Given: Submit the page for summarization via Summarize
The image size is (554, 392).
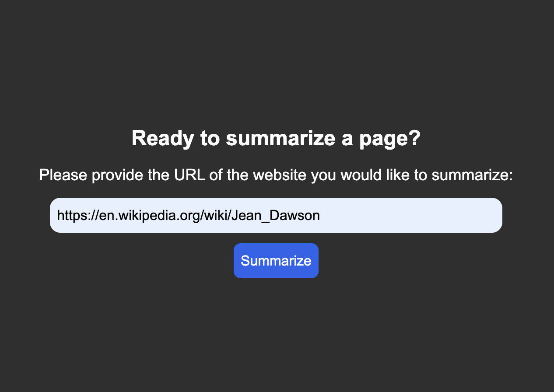Looking at the screenshot, I should click(x=276, y=260).
